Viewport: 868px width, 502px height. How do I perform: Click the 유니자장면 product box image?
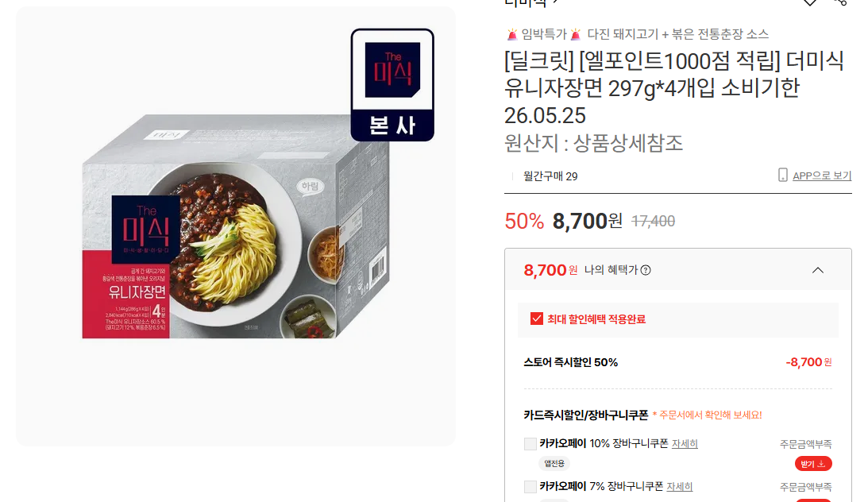[x=236, y=226]
